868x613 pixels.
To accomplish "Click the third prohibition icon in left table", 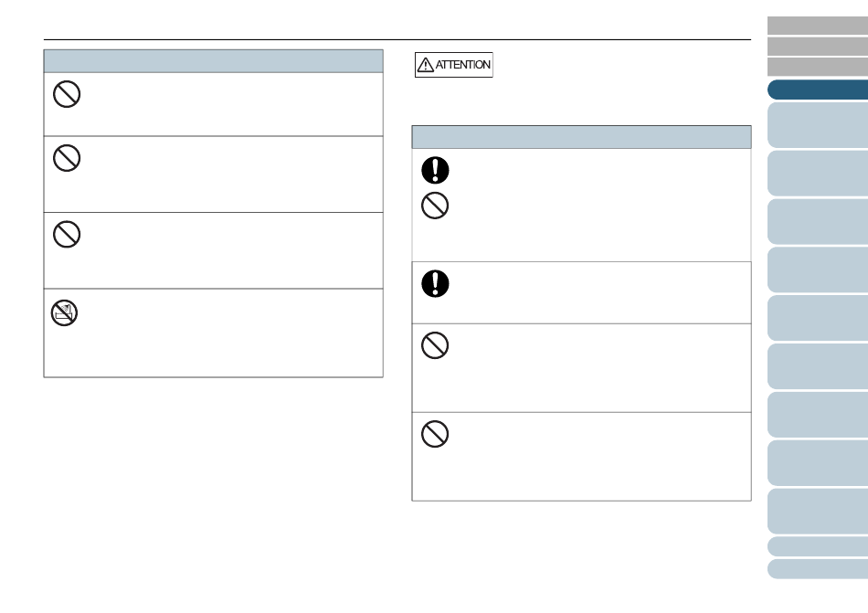I will [x=67, y=234].
